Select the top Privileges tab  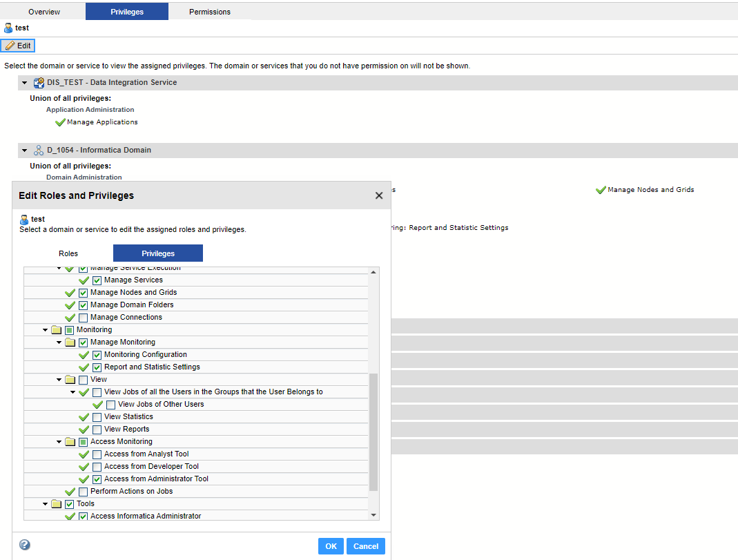(x=127, y=12)
